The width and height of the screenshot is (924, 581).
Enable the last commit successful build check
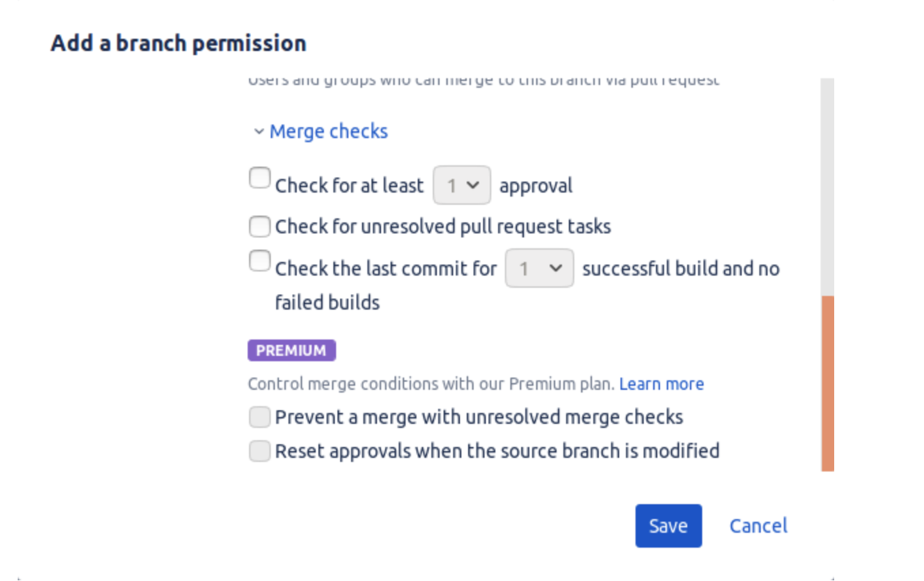pos(259,261)
